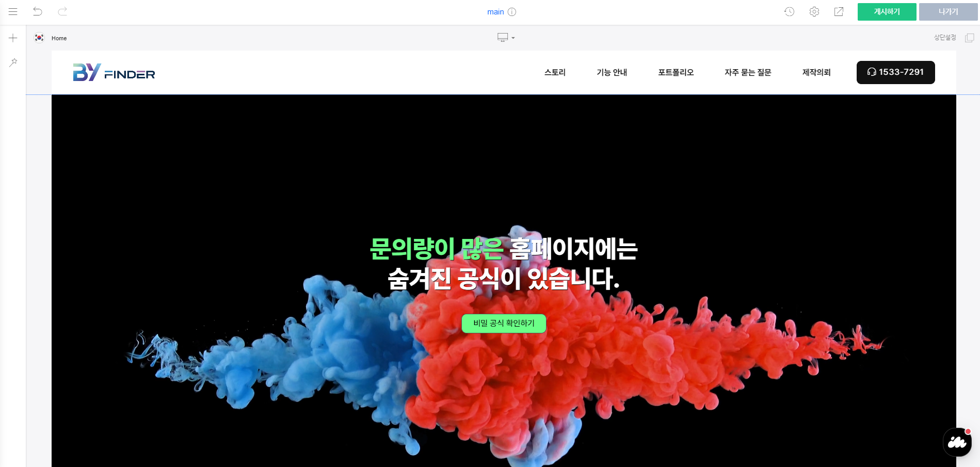The width and height of the screenshot is (980, 467).
Task: Open the chat widget bubble icon
Action: [x=957, y=442]
